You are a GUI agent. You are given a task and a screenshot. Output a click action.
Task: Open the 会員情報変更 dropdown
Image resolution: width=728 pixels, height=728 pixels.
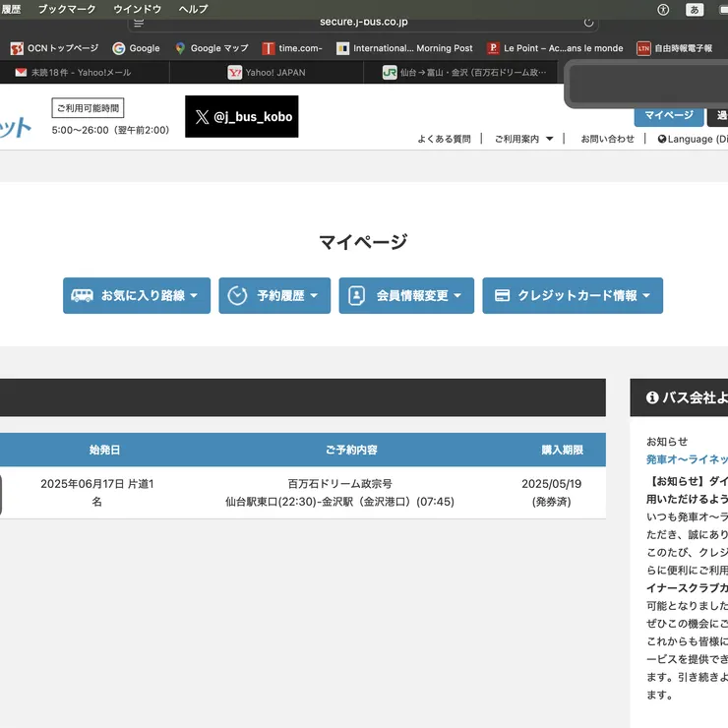(x=406, y=295)
